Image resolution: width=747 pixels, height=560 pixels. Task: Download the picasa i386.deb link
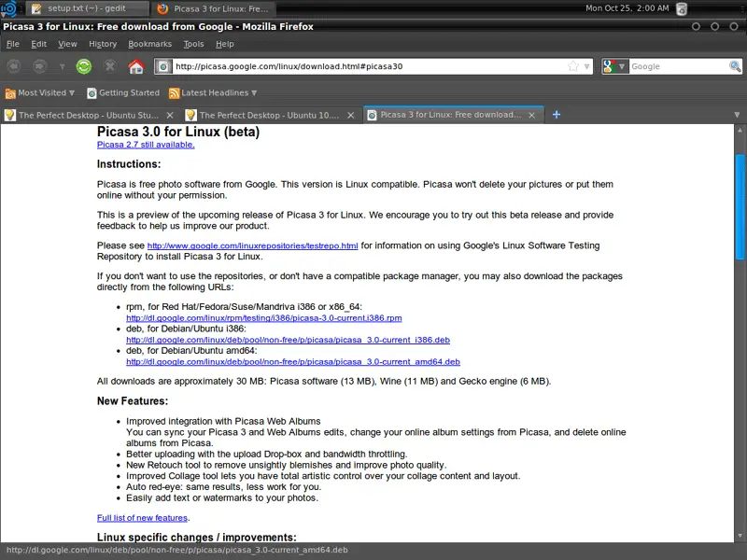pyautogui.click(x=288, y=340)
